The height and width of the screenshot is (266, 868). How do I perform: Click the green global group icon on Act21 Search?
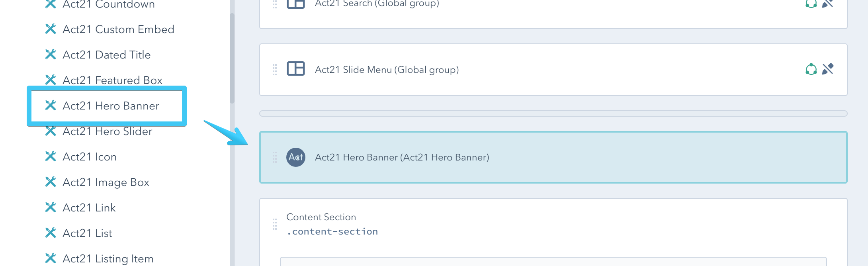[x=811, y=4]
